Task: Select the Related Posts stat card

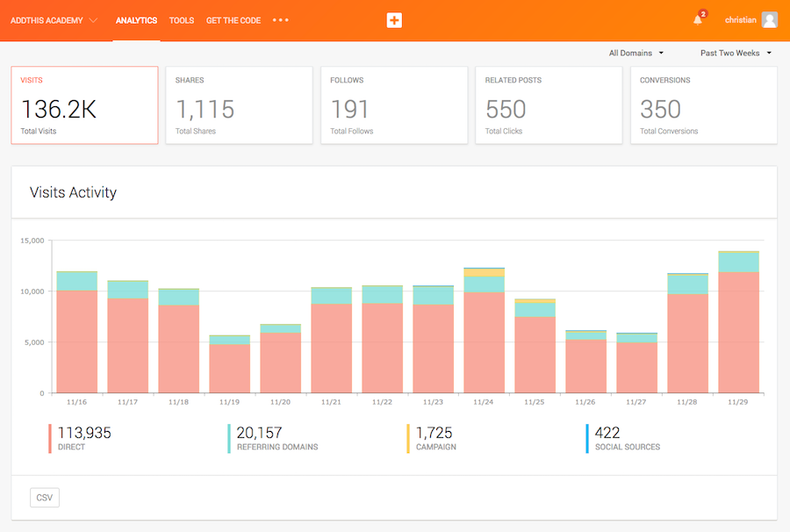Action: 549,105
